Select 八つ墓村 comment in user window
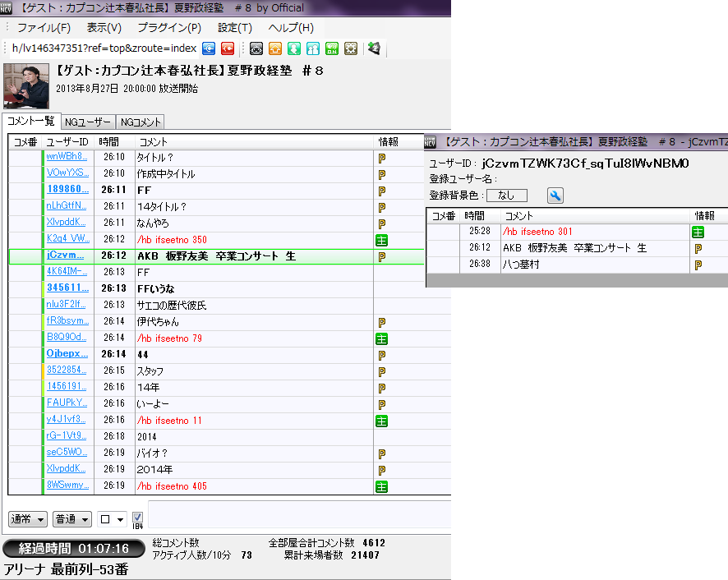 pos(521,265)
